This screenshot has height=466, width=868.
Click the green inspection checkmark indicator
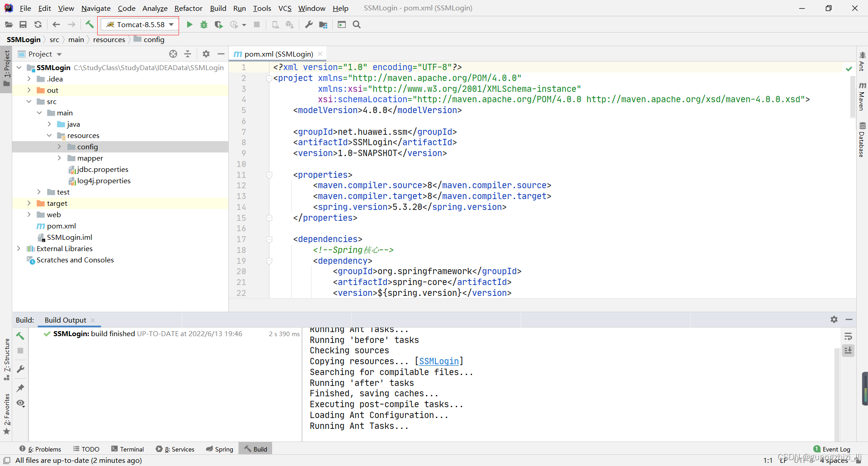[x=849, y=68]
